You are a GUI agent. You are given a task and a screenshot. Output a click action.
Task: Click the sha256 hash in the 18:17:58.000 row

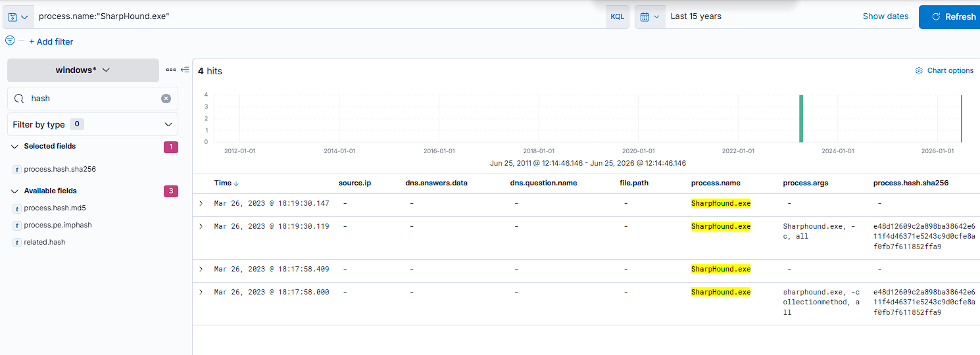[924, 302]
